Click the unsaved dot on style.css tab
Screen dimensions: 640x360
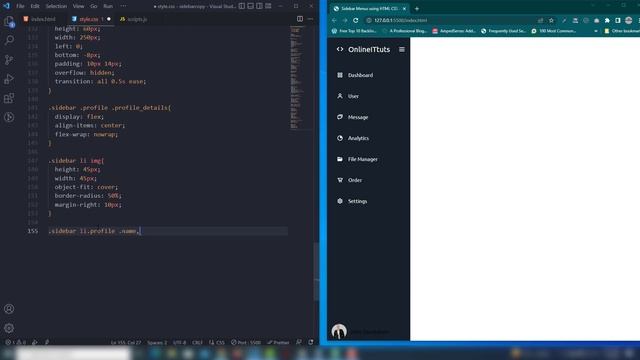[x=109, y=19]
